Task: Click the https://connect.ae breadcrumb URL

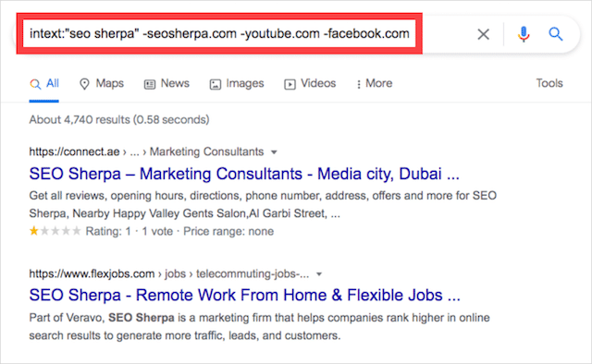Action: 74,152
